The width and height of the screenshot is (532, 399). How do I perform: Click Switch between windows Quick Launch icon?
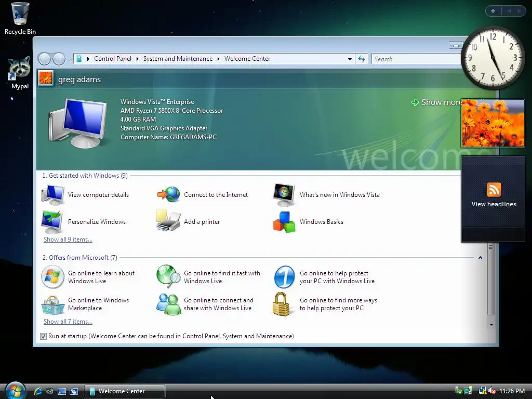point(74,391)
